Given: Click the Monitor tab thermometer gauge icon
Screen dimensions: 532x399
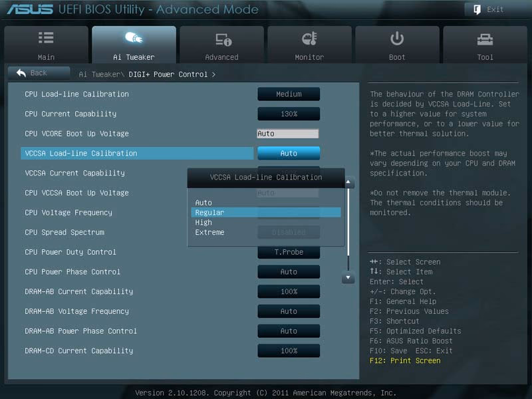Looking at the screenshot, I should pyautogui.click(x=309, y=39).
